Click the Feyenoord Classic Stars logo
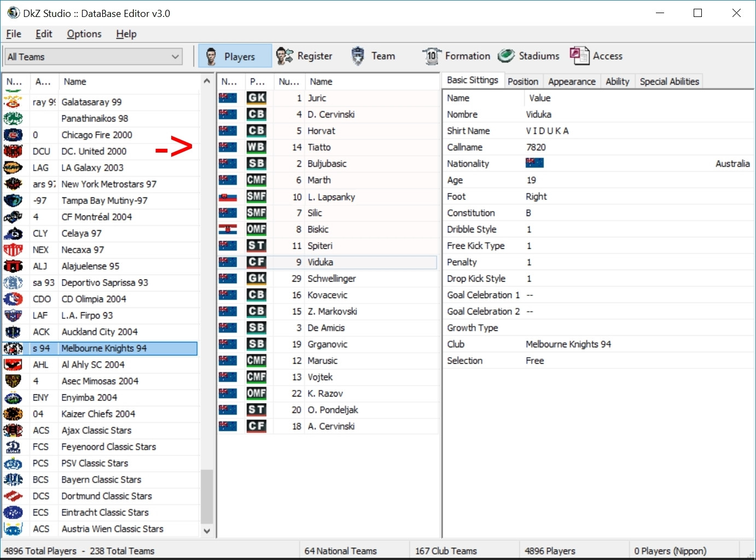 (x=13, y=446)
